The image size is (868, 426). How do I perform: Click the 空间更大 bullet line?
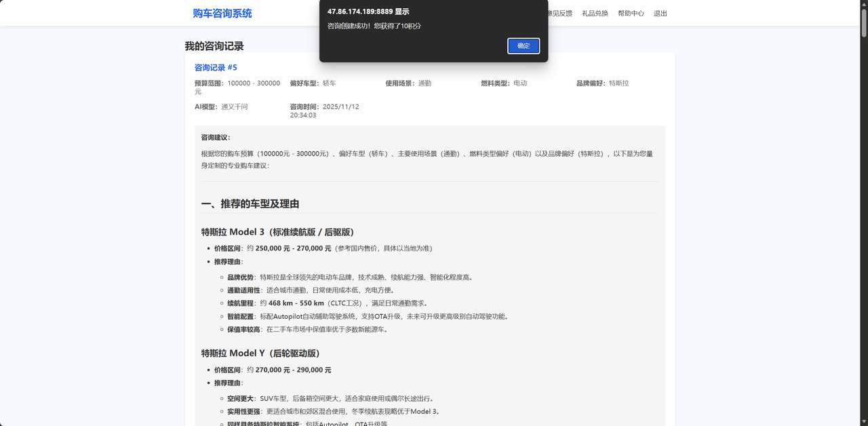coord(330,398)
